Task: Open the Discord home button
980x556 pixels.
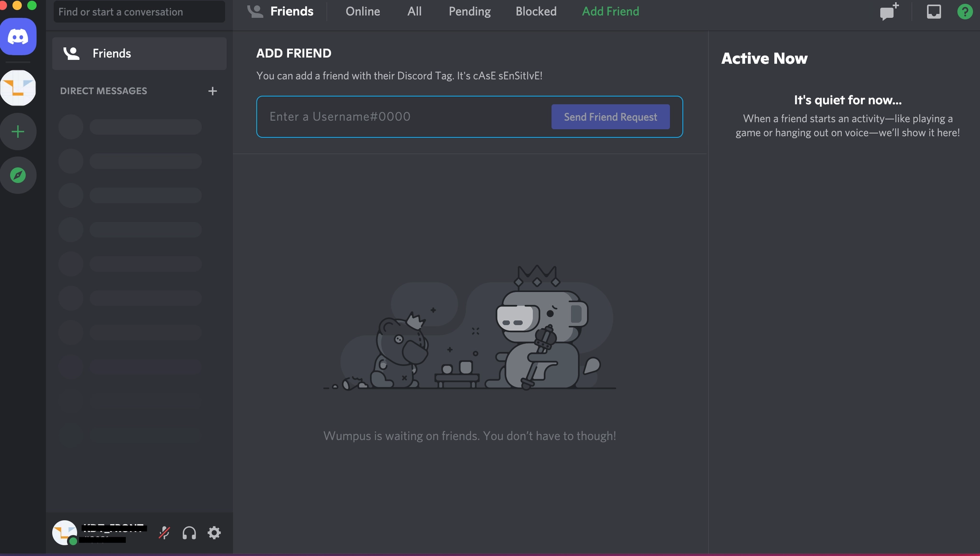Action: coord(18,37)
